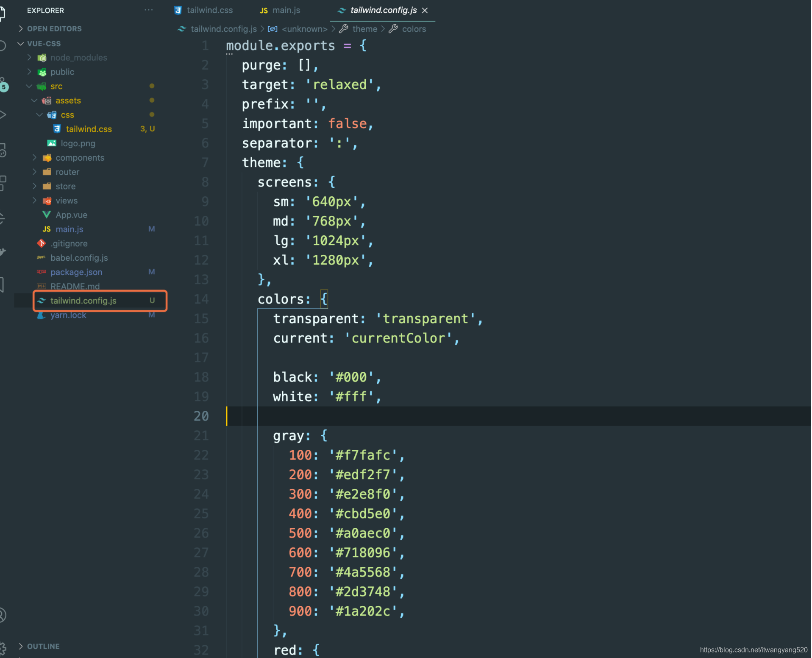
Task: Click the yarn icon beside yarn.lock
Action: tap(41, 315)
